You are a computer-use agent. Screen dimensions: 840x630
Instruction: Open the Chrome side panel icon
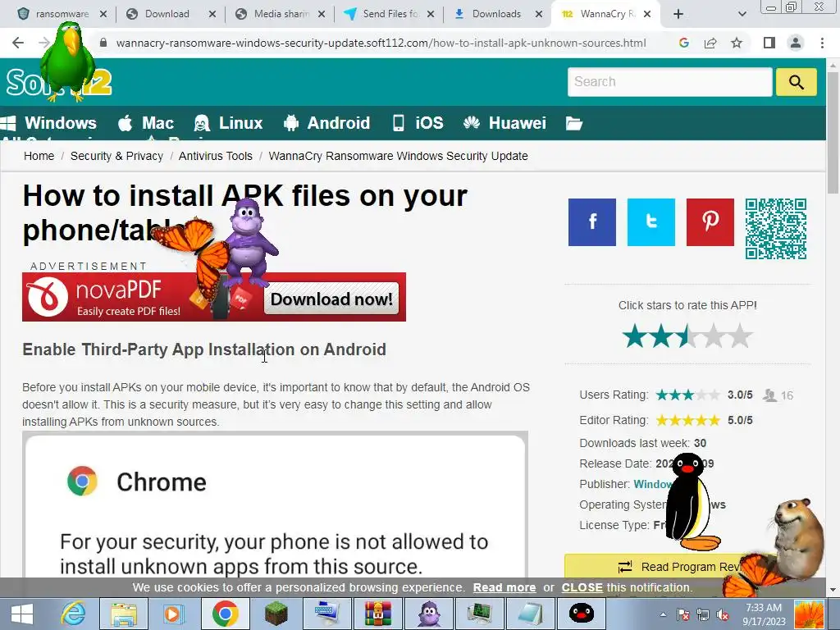point(769,43)
